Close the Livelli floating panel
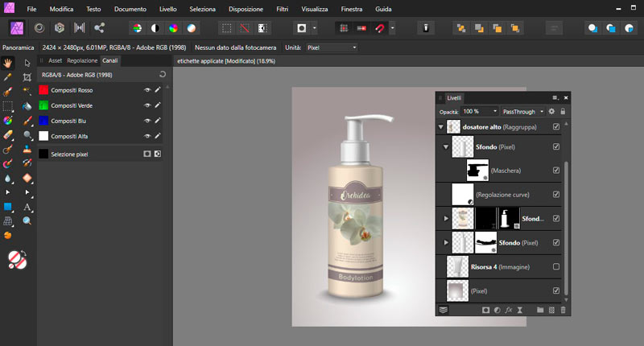644x346 pixels. pyautogui.click(x=566, y=97)
